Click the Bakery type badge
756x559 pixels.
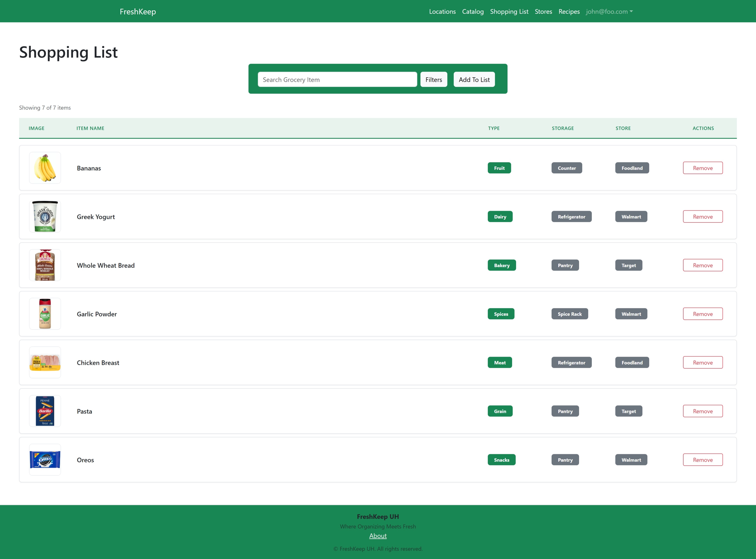click(501, 265)
